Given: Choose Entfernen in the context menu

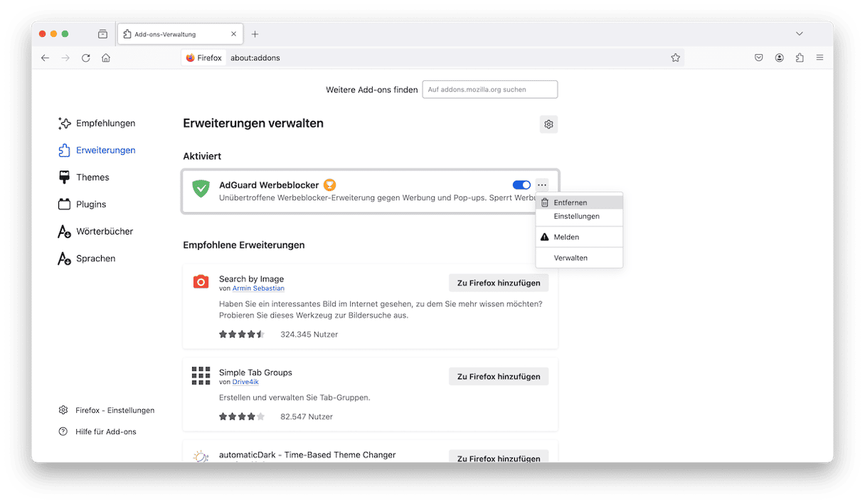Looking at the screenshot, I should pyautogui.click(x=579, y=203).
